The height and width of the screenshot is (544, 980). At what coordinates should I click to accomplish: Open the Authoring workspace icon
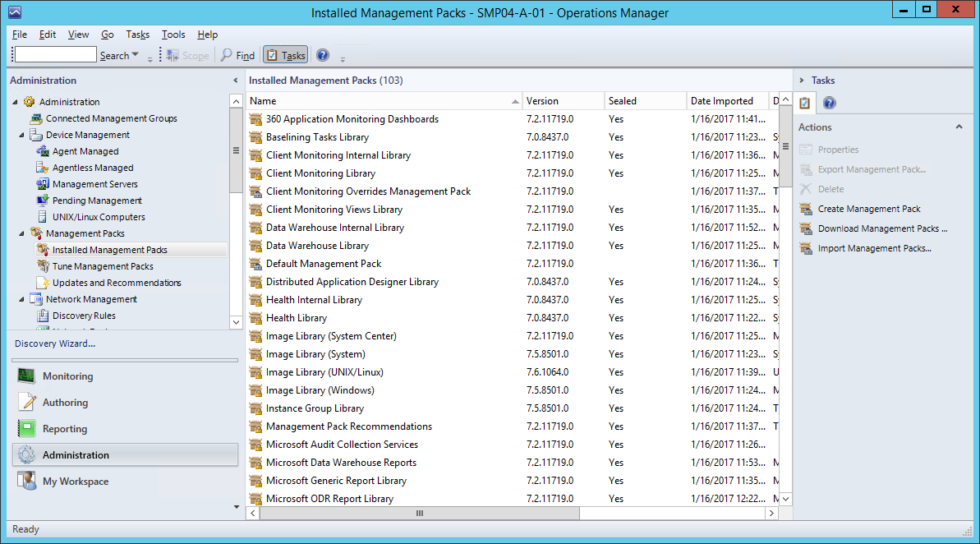coord(28,403)
